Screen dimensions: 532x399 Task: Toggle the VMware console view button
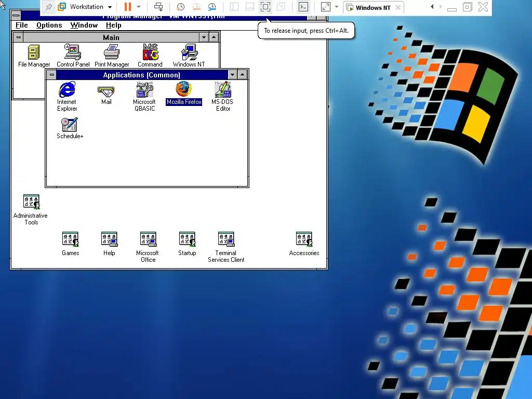point(303,7)
